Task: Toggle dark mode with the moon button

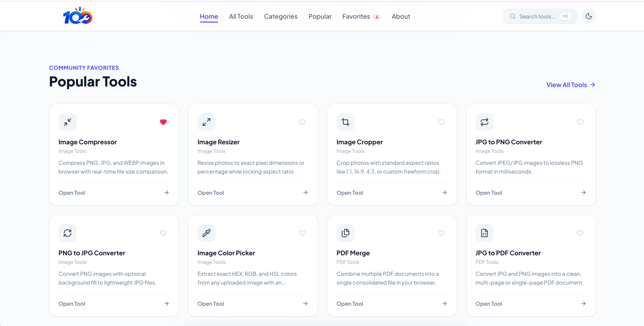Action: 589,16
